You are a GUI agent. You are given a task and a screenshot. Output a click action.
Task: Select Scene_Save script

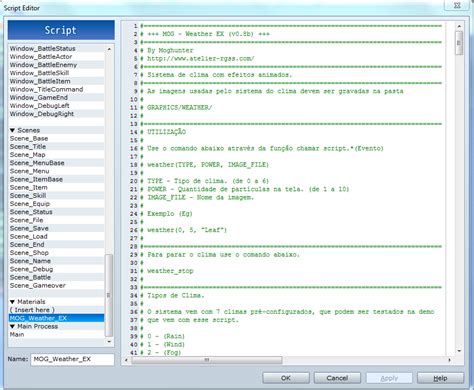[x=57, y=228]
